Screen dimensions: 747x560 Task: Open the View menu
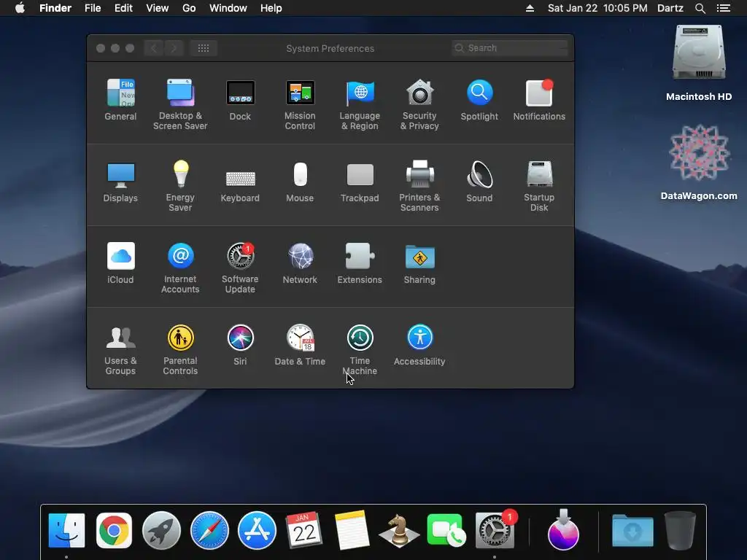[158, 8]
